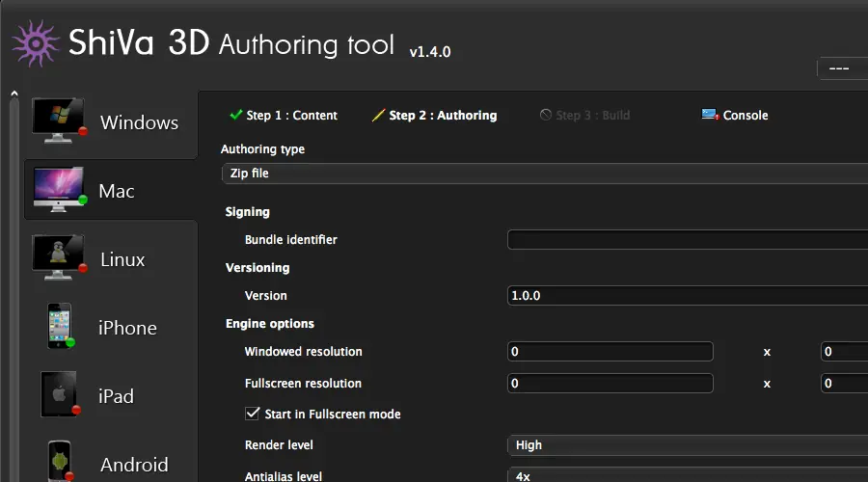Click the Authoring type label
This screenshot has width=868, height=482.
[x=262, y=149]
